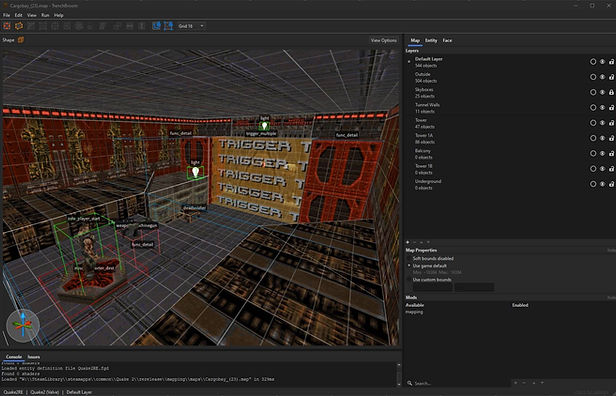Hide the Default Layer with eye icon

click(602, 62)
